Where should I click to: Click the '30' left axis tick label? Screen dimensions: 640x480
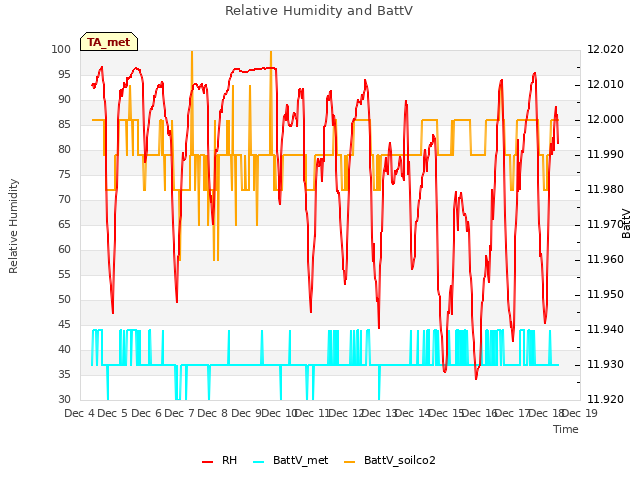pos(64,399)
